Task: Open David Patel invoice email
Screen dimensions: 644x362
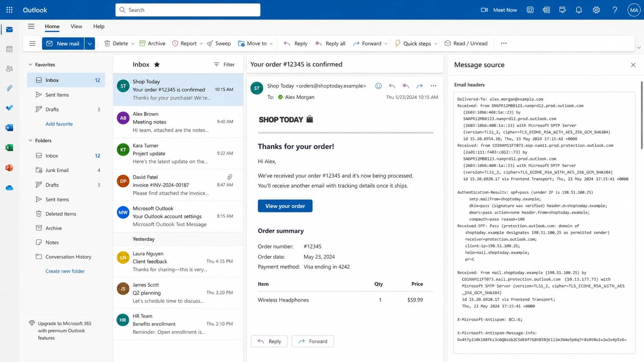Action: (178, 185)
